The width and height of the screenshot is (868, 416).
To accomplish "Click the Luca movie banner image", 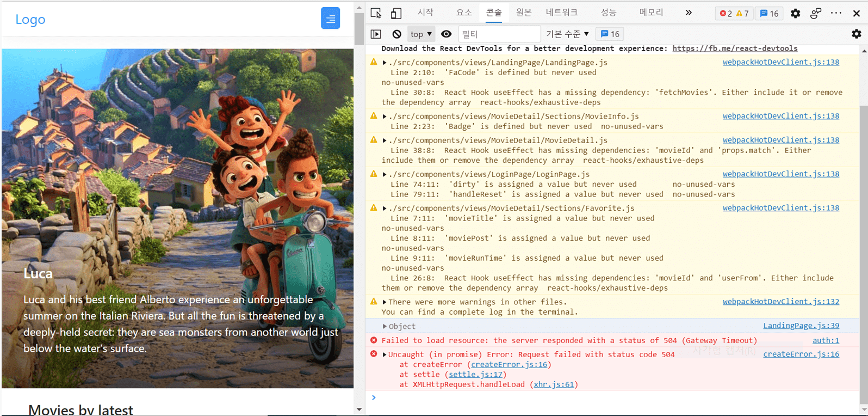I will click(x=178, y=218).
